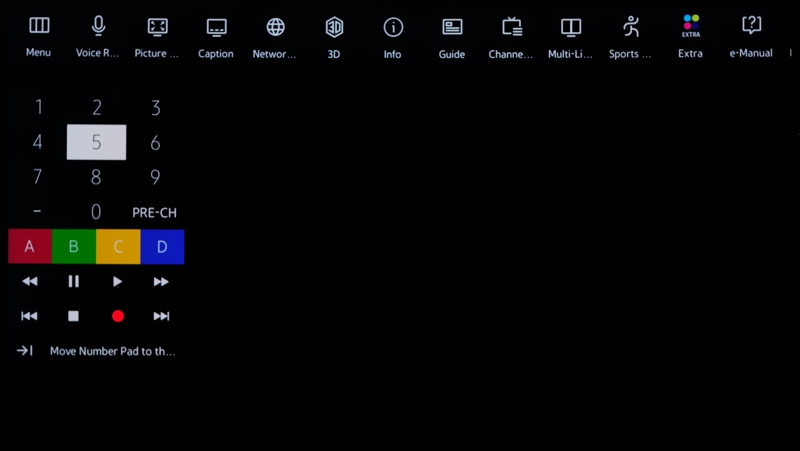This screenshot has height=451, width=800.
Task: Open the Extra colored dots item
Action: [690, 27]
